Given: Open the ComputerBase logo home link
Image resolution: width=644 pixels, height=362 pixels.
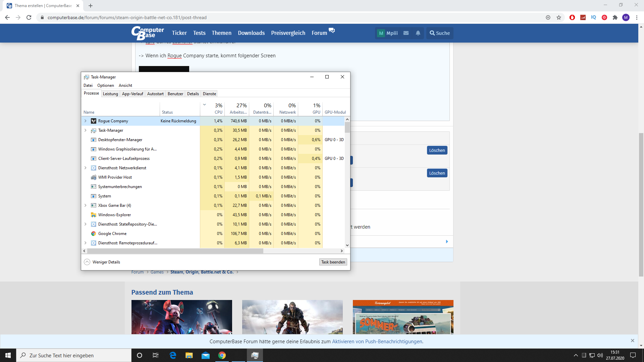Looking at the screenshot, I should (148, 33).
